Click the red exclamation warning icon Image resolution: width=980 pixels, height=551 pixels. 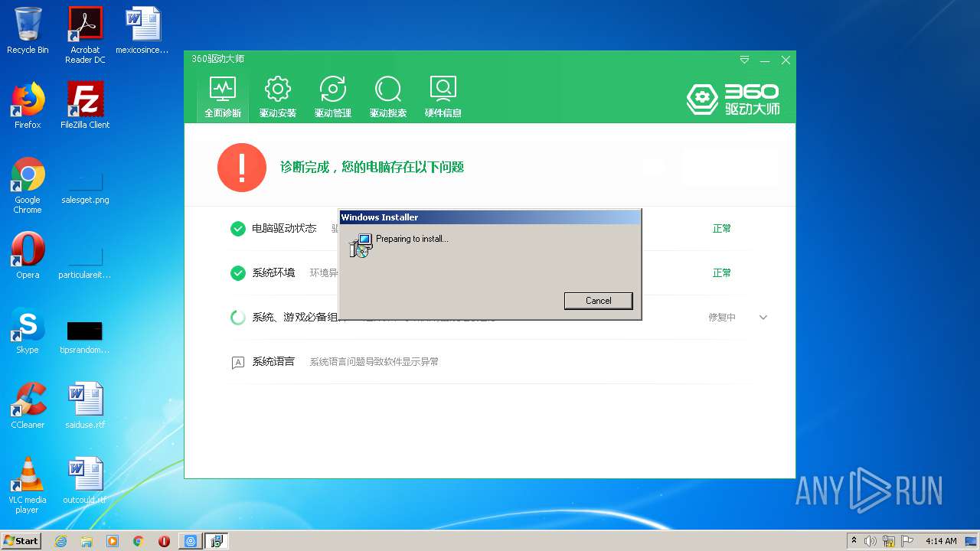point(241,167)
